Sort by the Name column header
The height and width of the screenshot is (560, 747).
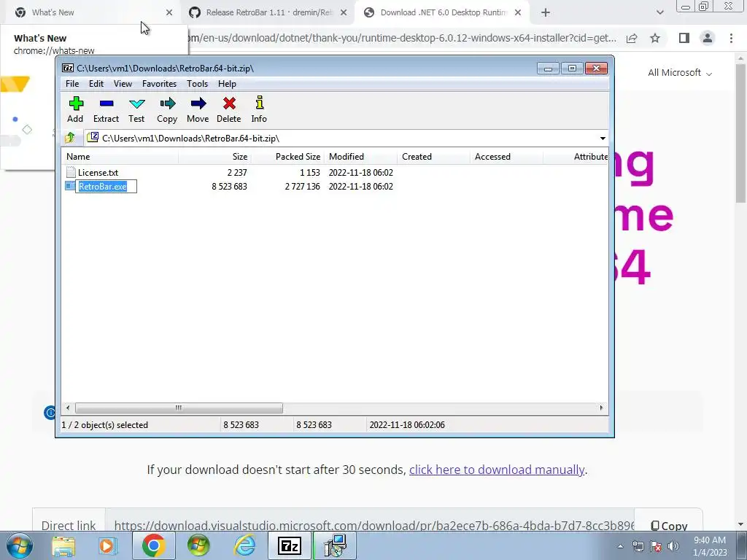120,157
